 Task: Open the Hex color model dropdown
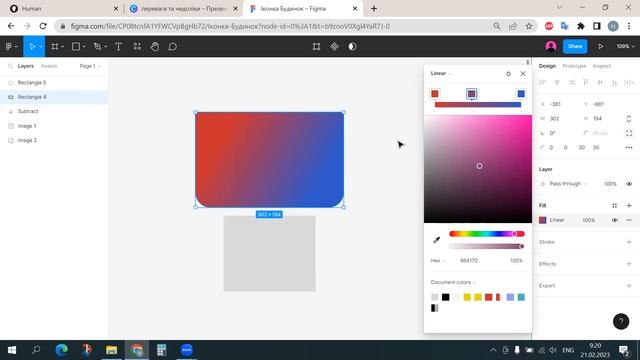click(438, 260)
